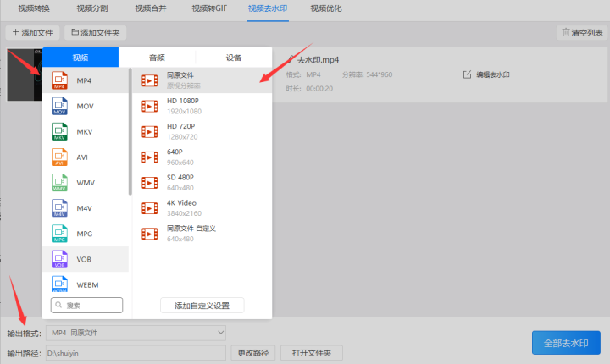
Task: Click film icon beside SD 480P
Action: tap(150, 183)
